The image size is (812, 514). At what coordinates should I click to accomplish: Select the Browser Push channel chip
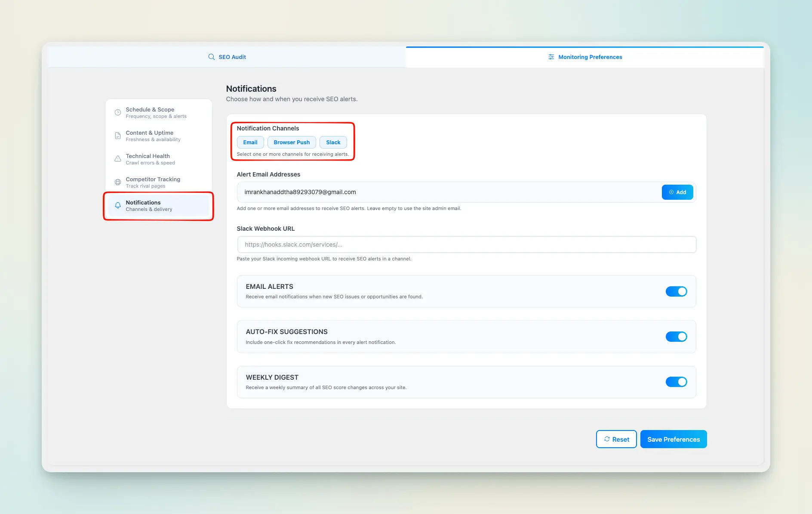[292, 142]
